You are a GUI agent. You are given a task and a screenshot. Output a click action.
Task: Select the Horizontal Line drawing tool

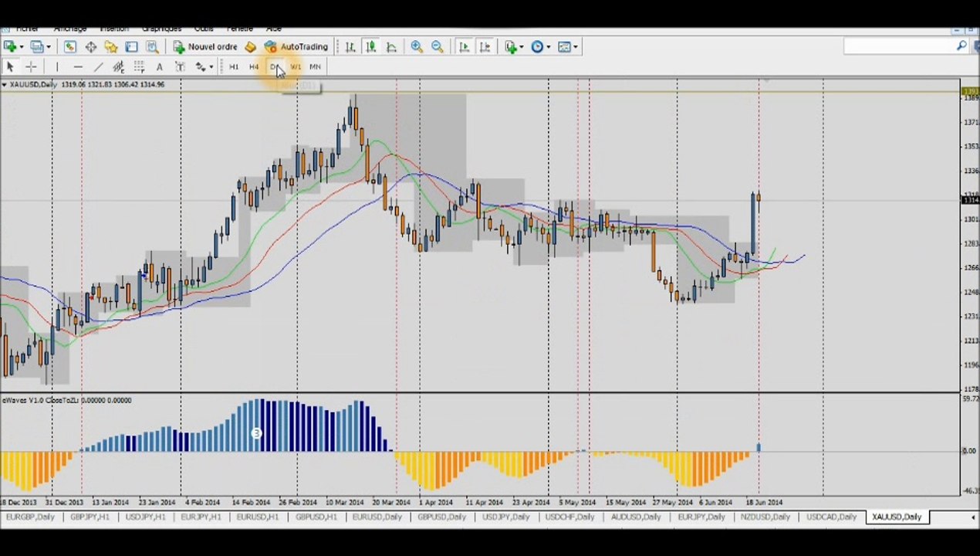click(x=77, y=67)
